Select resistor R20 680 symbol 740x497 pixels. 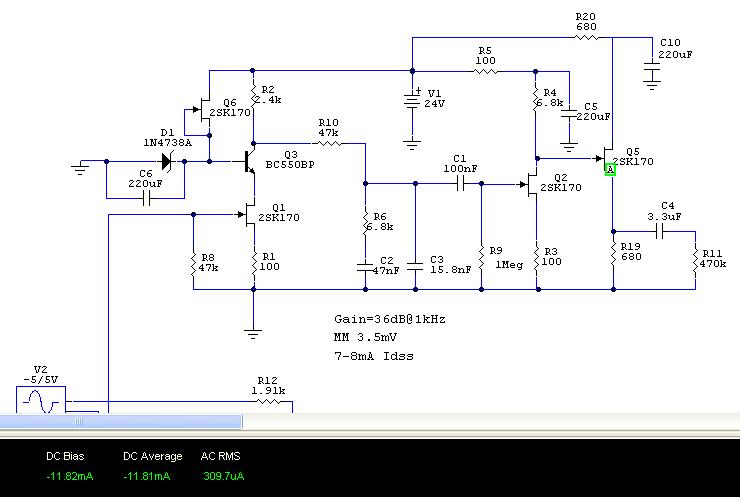[x=587, y=37]
